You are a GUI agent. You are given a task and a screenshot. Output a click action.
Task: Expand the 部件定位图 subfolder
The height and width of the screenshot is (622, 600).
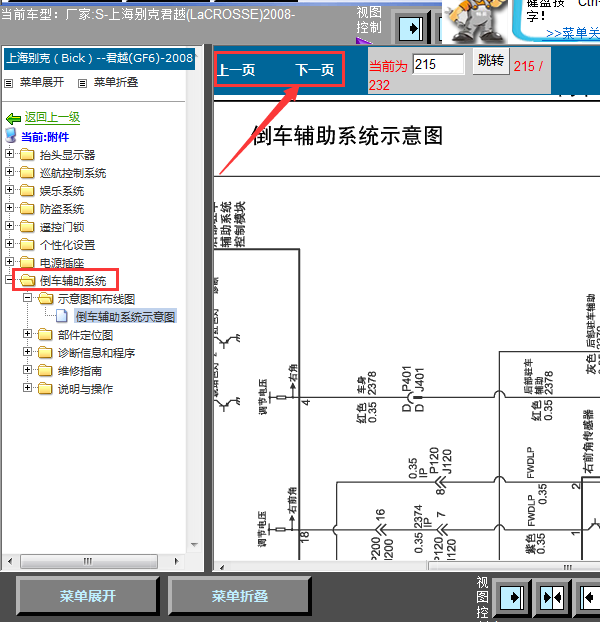27,334
